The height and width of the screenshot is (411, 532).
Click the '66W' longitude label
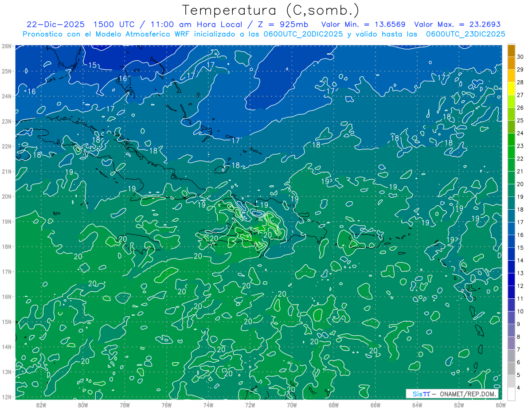coord(375,405)
